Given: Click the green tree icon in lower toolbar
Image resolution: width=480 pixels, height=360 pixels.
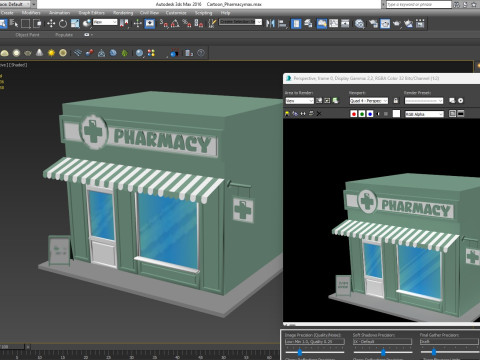Looking at the screenshot, I should 125,53.
